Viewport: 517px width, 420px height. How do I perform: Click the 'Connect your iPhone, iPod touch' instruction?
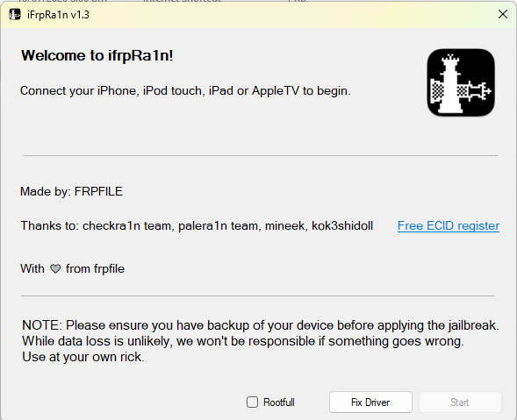point(185,90)
